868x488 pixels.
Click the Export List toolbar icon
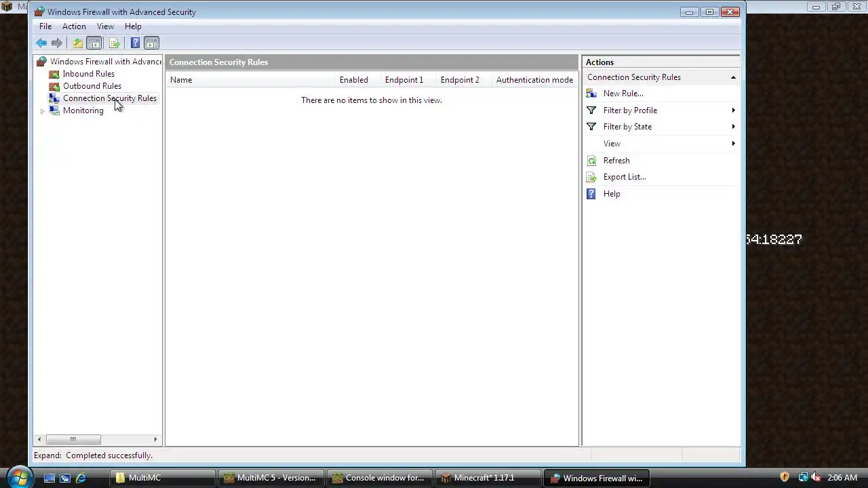click(x=115, y=43)
